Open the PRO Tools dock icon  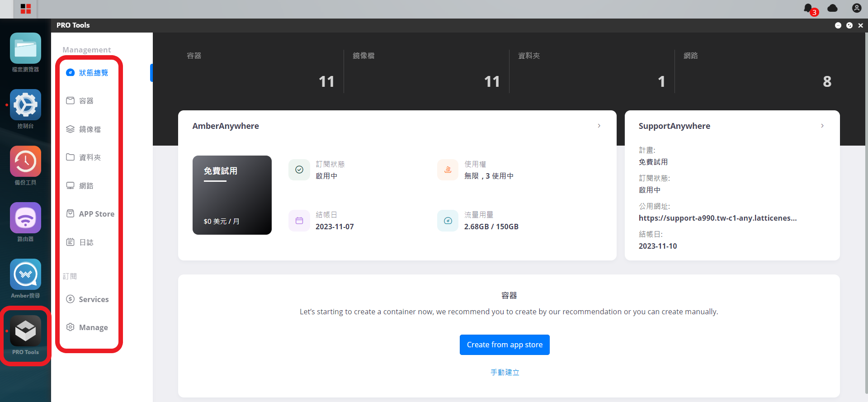[x=25, y=331]
